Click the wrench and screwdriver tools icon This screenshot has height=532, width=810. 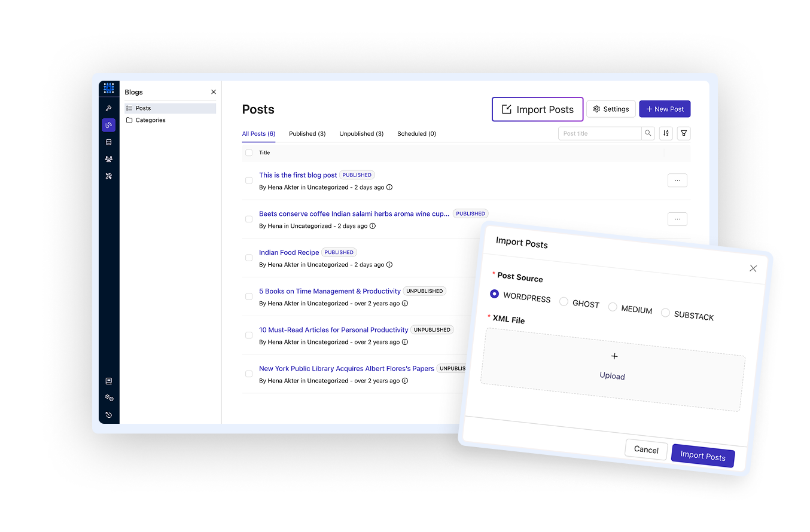[x=108, y=176]
